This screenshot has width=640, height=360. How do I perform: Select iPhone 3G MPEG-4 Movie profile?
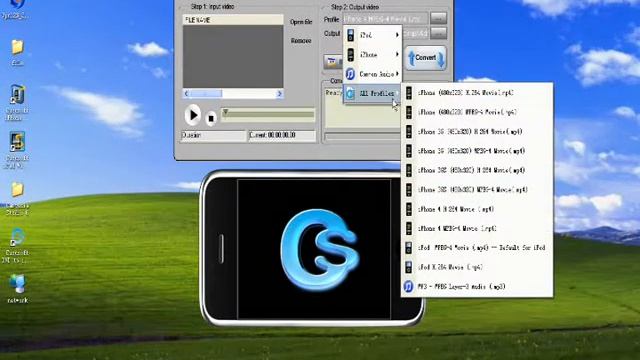coord(477,151)
